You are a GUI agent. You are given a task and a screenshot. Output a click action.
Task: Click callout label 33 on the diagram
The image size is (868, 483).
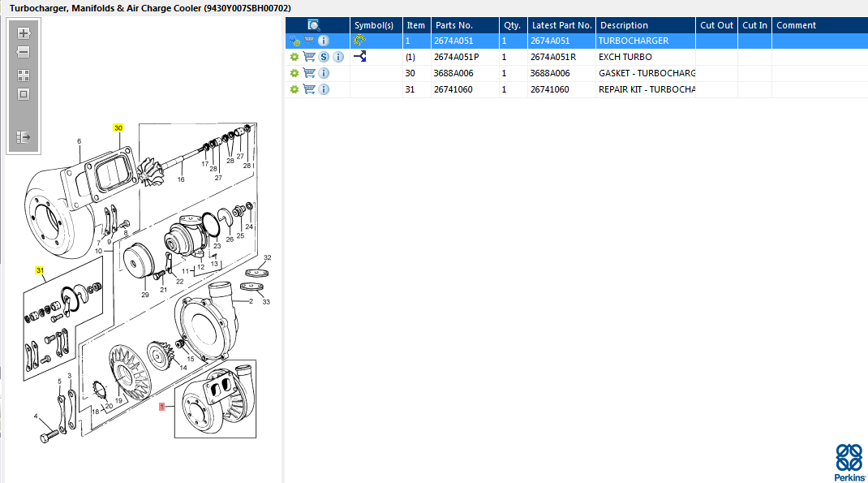(266, 302)
